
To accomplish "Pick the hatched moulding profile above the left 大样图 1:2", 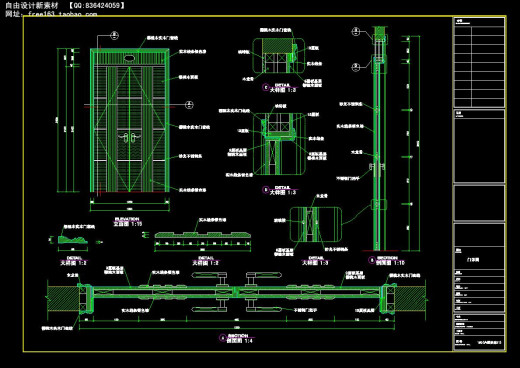I will tap(72, 239).
